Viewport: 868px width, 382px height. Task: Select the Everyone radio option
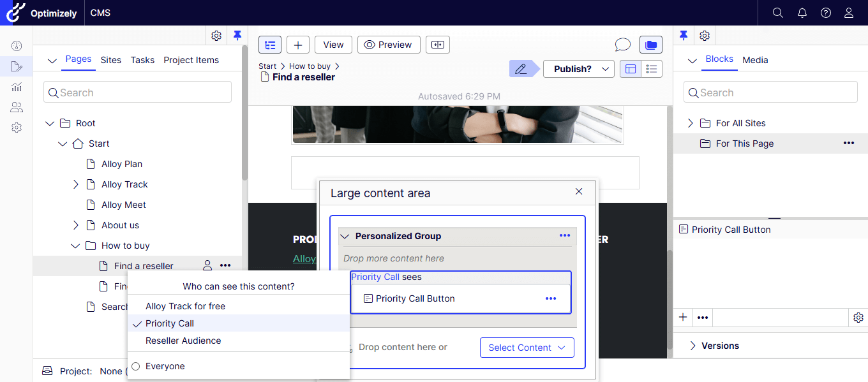pyautogui.click(x=135, y=366)
